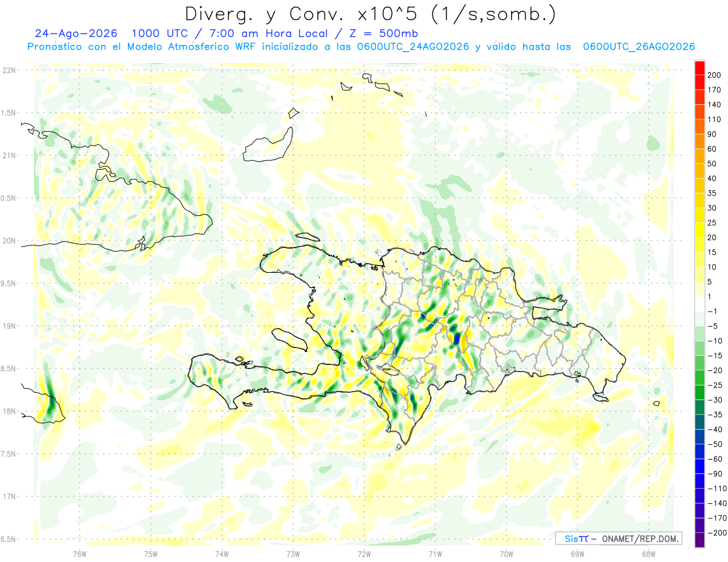Click the red swatch above the 200 label
This screenshot has width=728, height=562.
(699, 68)
